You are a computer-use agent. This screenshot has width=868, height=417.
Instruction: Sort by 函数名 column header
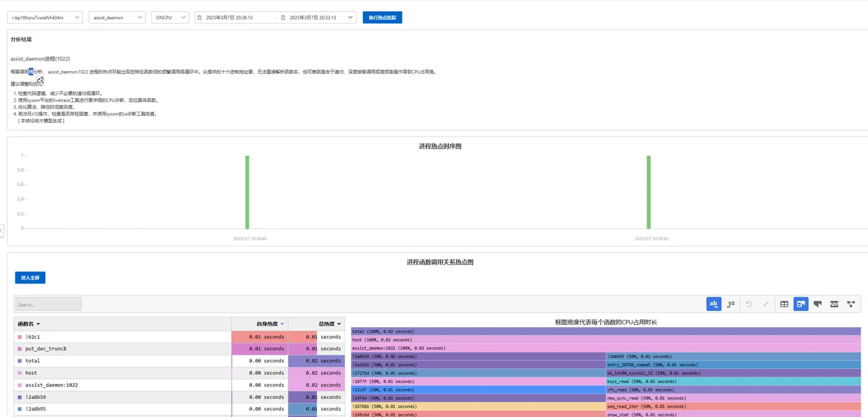[123, 324]
